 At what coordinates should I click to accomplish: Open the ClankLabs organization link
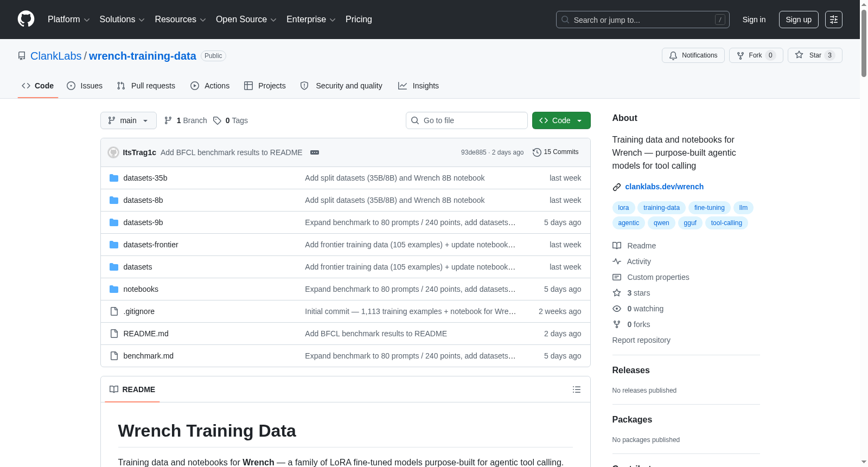[56, 56]
